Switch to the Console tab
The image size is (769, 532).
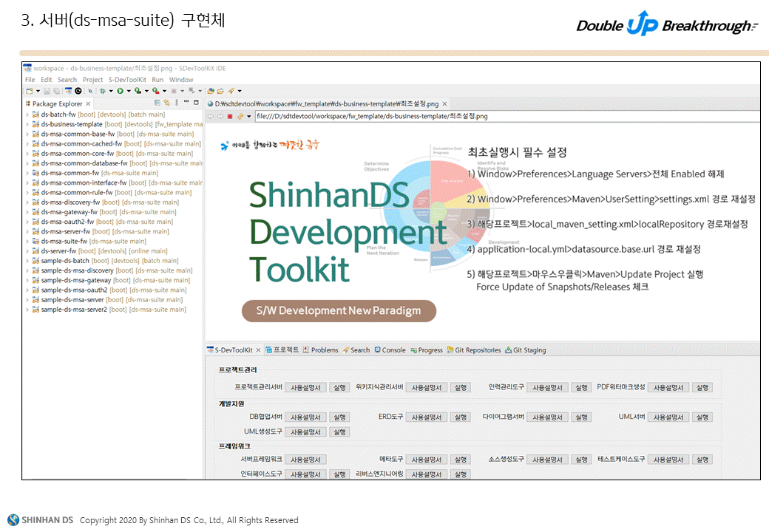(390, 350)
